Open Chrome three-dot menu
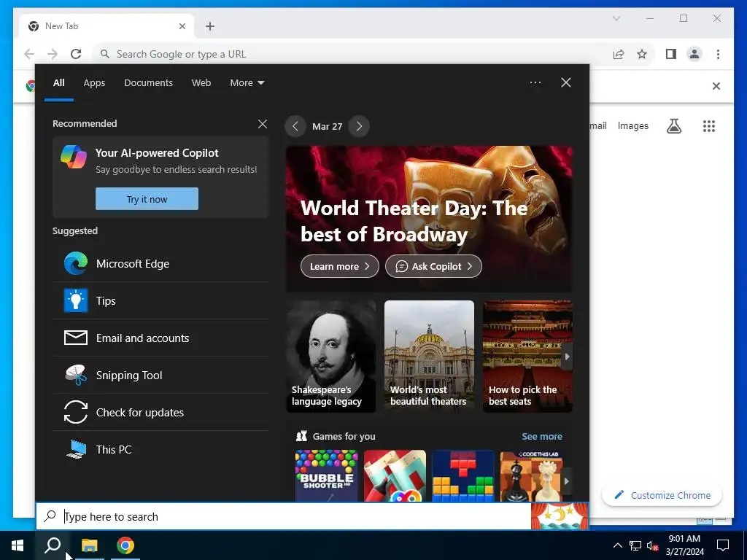This screenshot has height=560, width=747. (x=718, y=54)
